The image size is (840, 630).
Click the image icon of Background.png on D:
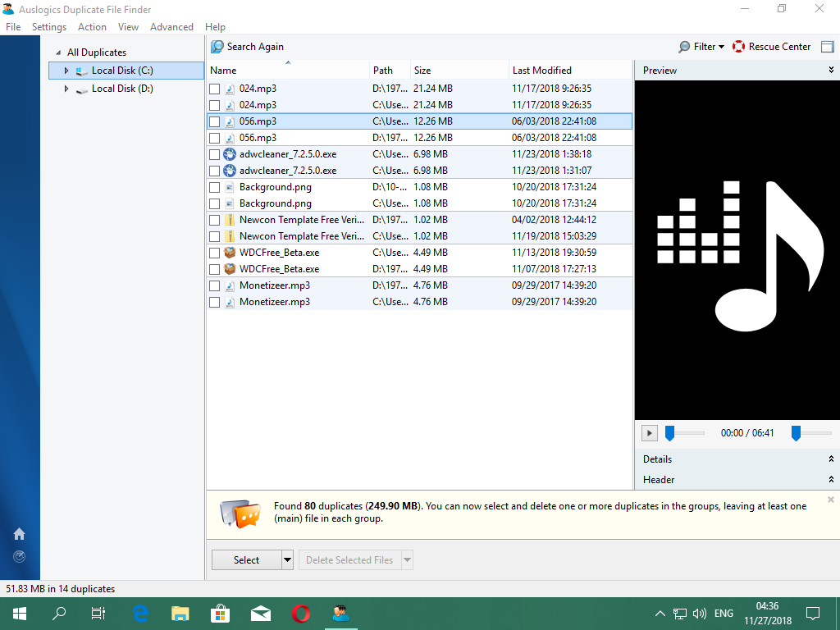click(x=230, y=187)
